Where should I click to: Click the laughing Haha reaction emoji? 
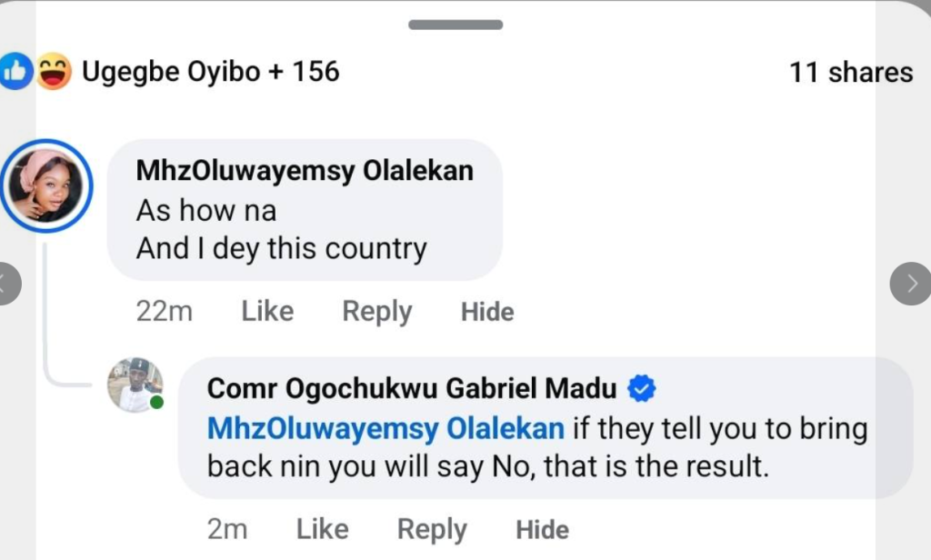54,72
